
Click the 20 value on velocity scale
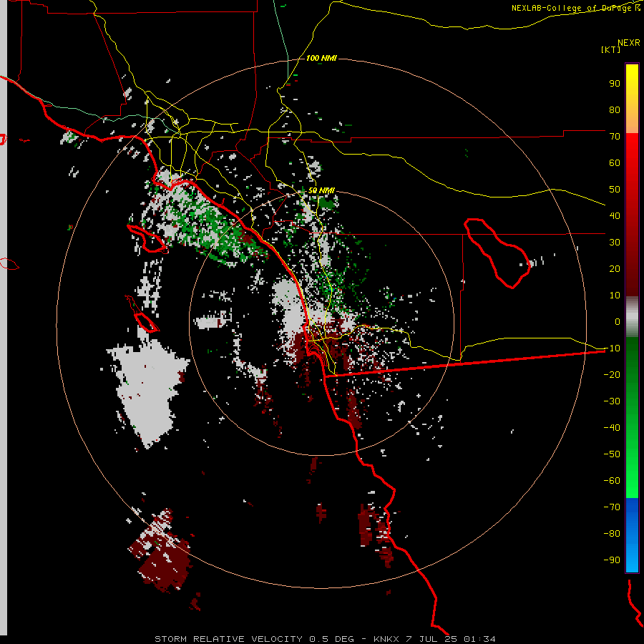click(x=615, y=268)
